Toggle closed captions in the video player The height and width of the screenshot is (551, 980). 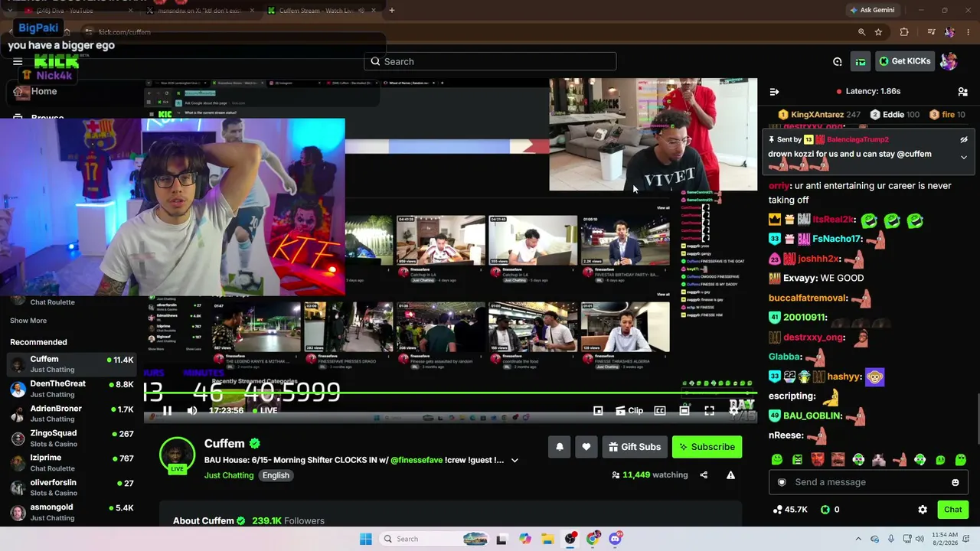[x=660, y=411]
